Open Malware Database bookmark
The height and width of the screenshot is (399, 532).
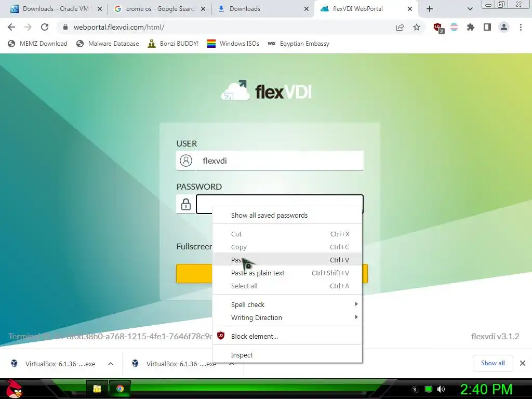[108, 44]
